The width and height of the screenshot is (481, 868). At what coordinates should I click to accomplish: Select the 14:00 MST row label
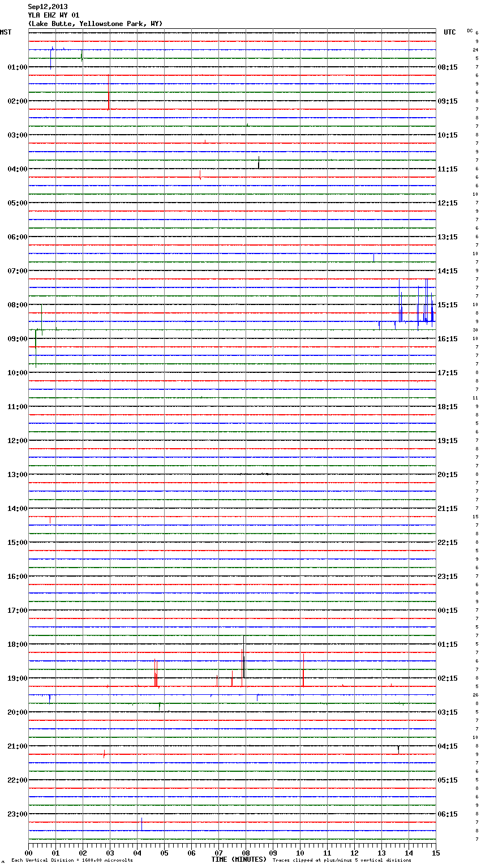coord(18,509)
